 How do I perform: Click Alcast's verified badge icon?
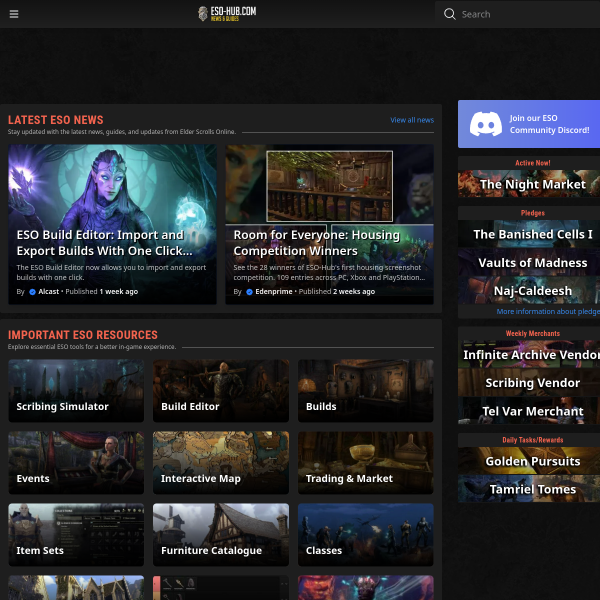click(x=33, y=292)
